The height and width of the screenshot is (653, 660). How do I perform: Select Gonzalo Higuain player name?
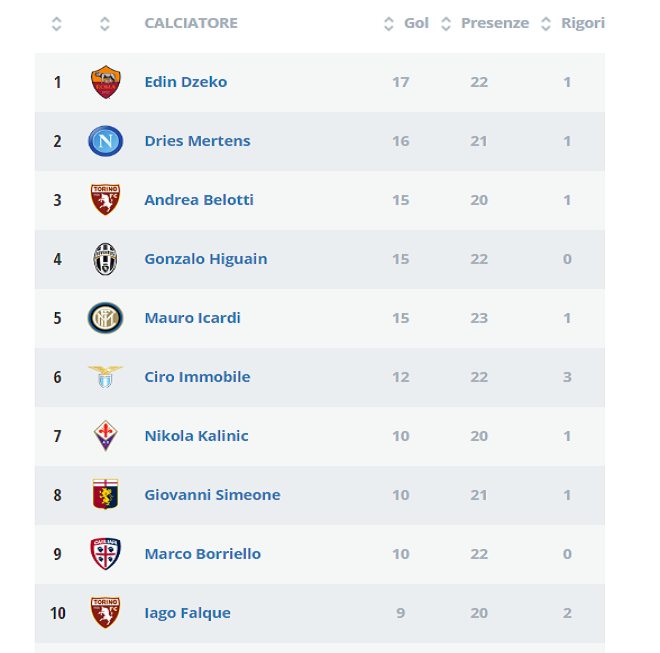(x=206, y=259)
